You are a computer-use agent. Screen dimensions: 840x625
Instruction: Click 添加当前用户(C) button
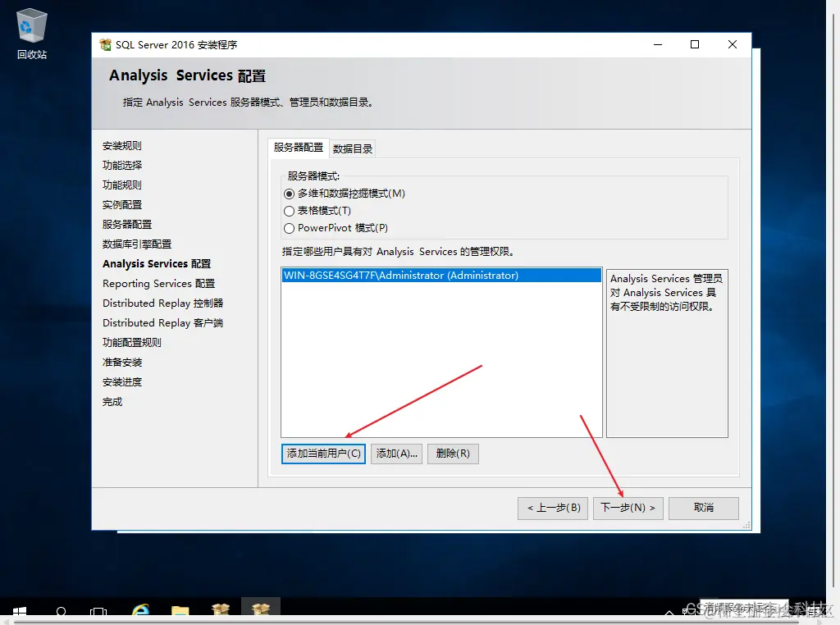coord(323,454)
